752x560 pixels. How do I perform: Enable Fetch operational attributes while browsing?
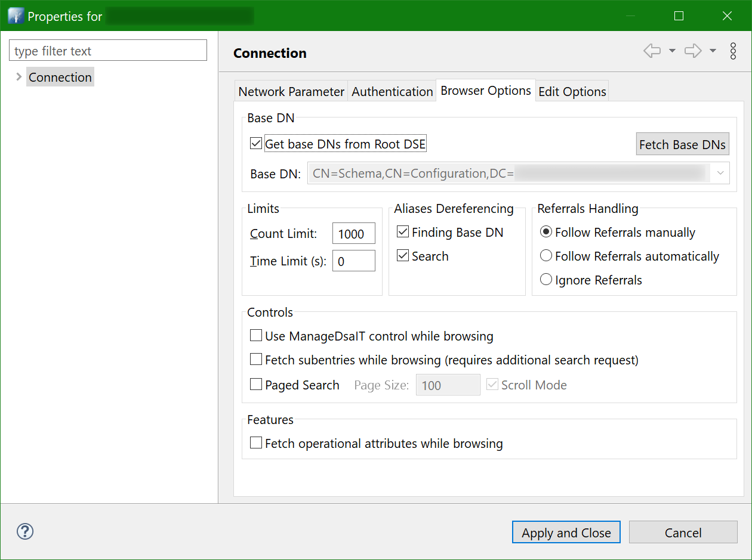(256, 443)
